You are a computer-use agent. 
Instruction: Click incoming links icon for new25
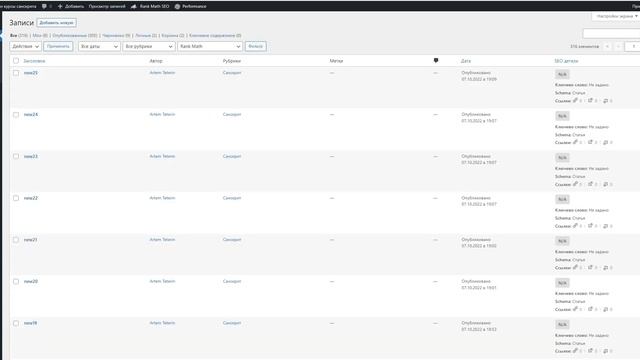[x=605, y=100]
